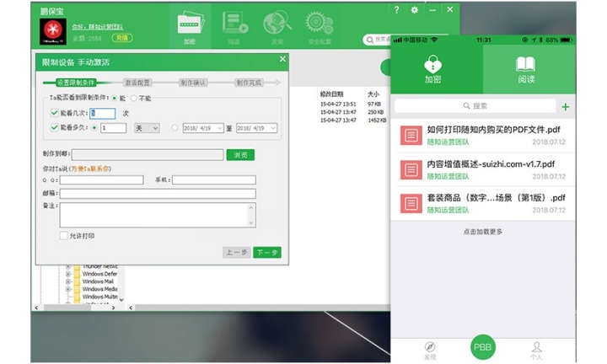The height and width of the screenshot is (364, 607).
Task: Open the 发现 globe search tool
Action: click(277, 27)
